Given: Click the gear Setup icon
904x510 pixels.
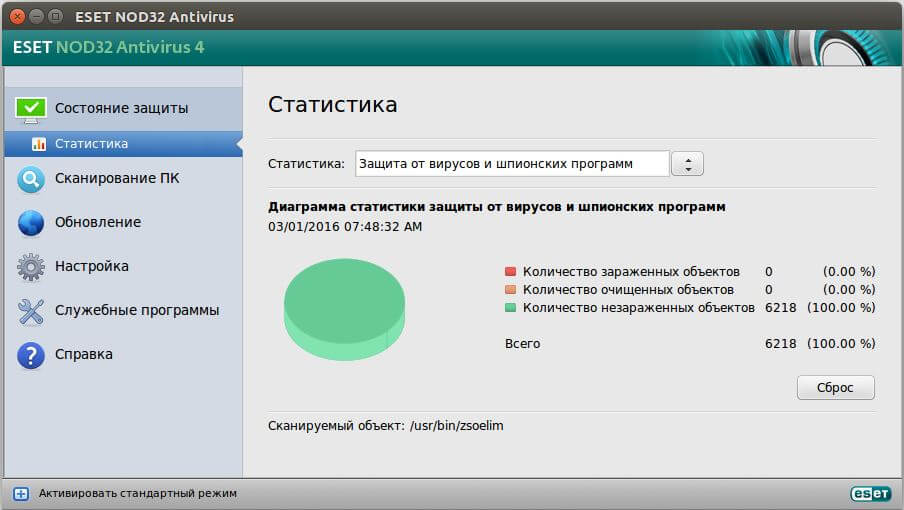Looking at the screenshot, I should [x=31, y=267].
